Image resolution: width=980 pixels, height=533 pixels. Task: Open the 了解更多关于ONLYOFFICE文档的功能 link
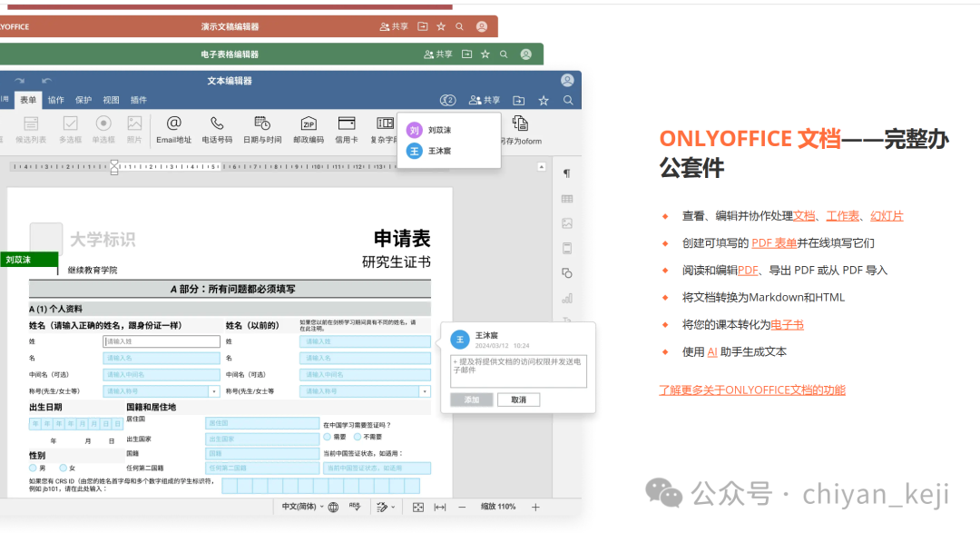tap(751, 390)
